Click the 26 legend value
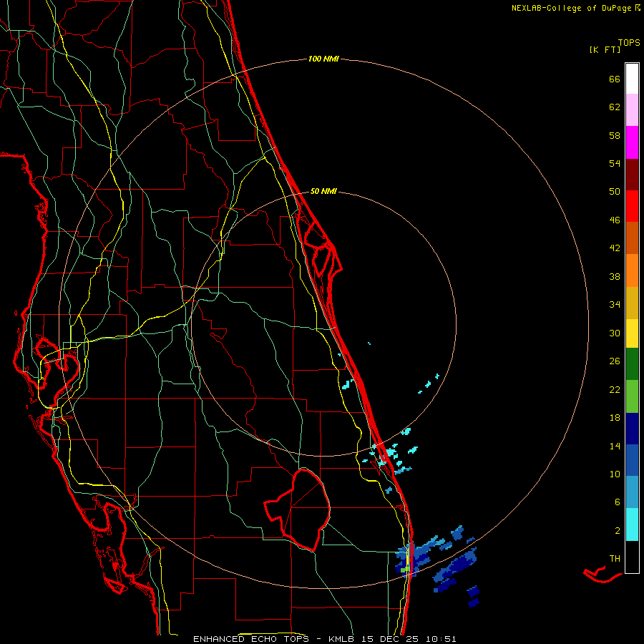 [x=615, y=361]
